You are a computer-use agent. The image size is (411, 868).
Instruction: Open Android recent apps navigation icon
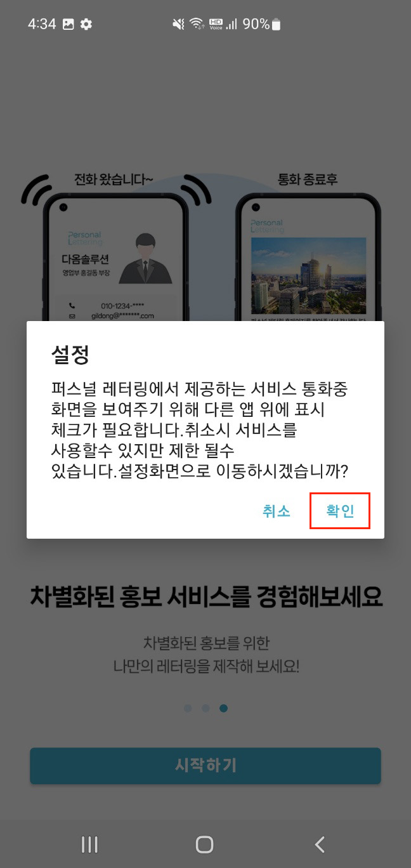coord(90,844)
